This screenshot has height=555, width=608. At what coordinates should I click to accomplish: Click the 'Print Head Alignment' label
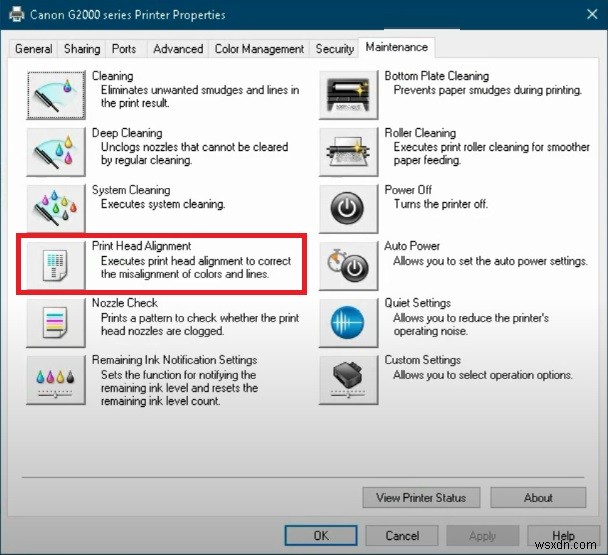142,246
